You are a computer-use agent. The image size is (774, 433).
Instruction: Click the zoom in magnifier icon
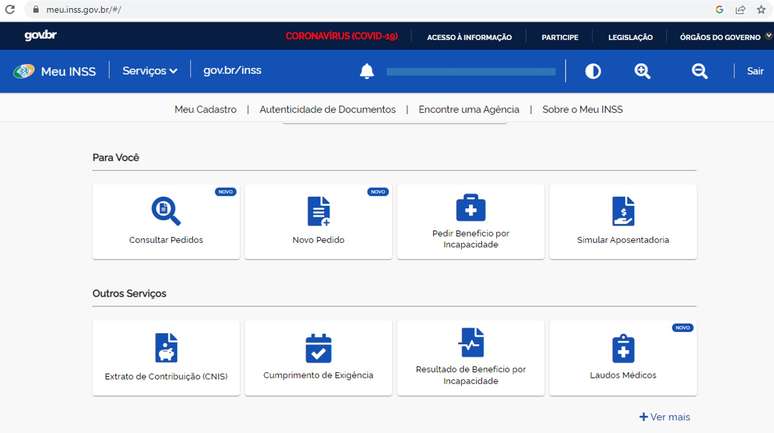642,72
